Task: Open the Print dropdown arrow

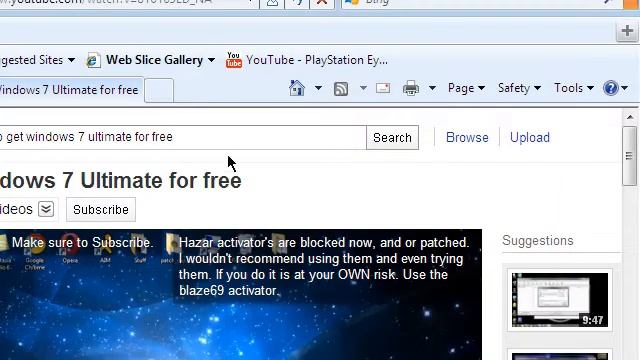Action: tap(432, 88)
